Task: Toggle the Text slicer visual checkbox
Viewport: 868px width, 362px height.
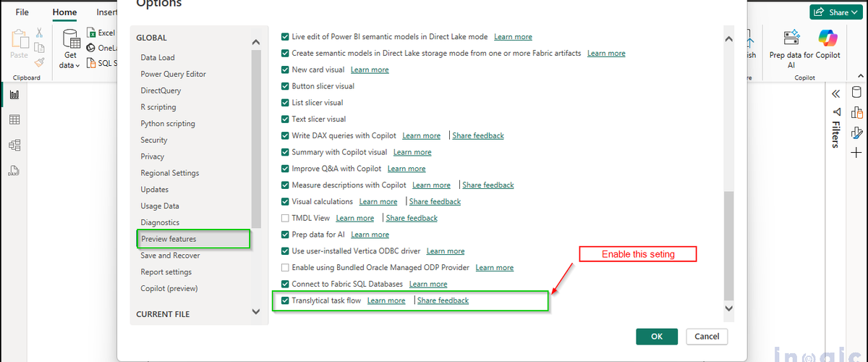Action: 285,119
